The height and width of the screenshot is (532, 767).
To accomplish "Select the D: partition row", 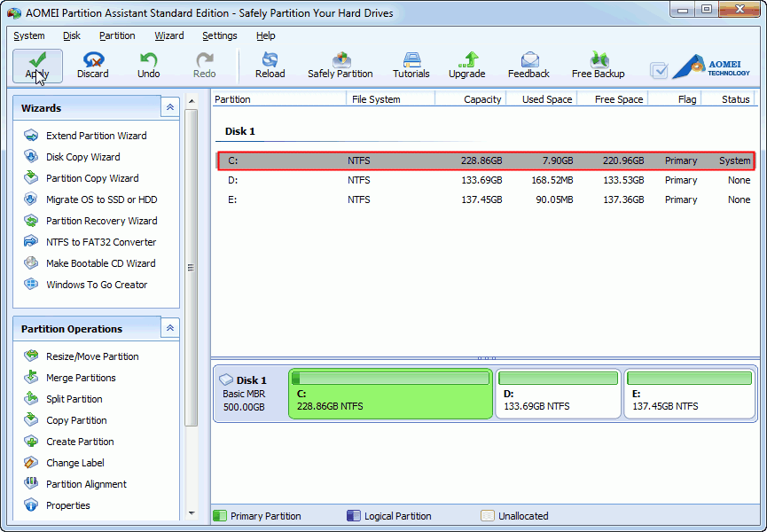I will 486,180.
